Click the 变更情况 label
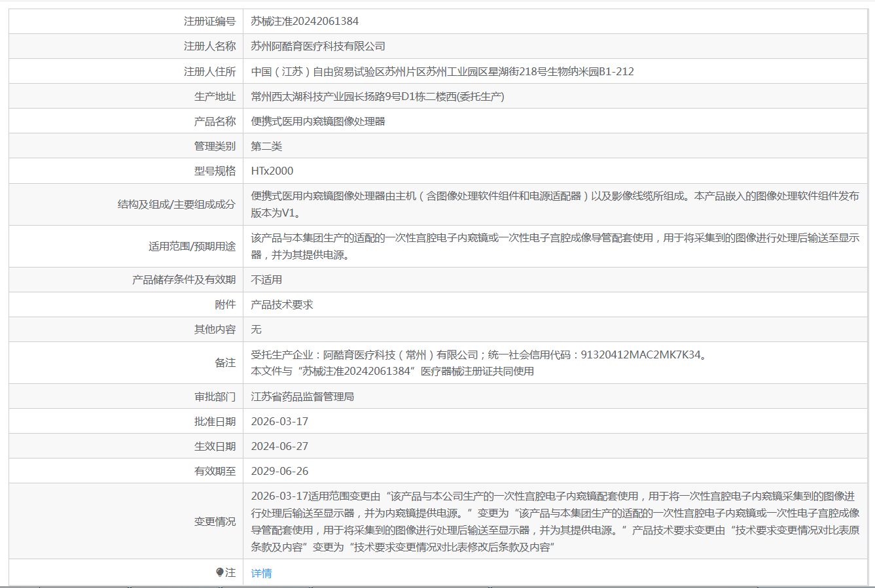 coord(215,521)
